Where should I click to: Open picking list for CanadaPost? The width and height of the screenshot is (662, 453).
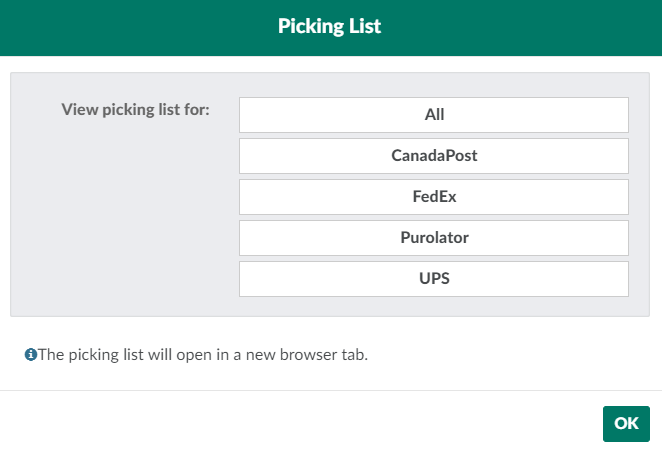434,156
